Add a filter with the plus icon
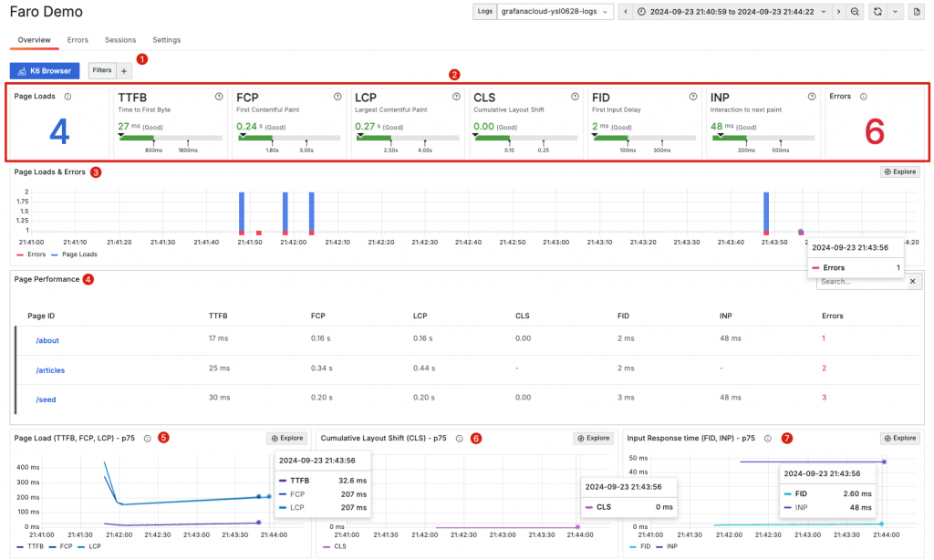 (124, 71)
